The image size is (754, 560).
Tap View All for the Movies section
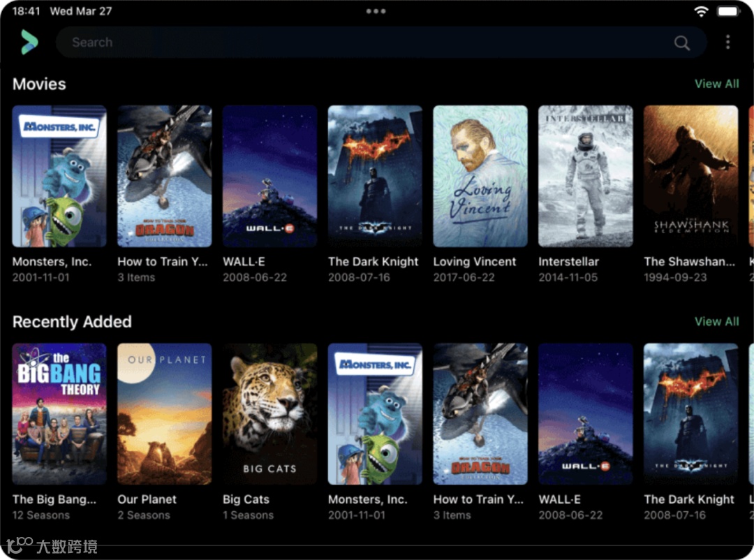click(x=716, y=84)
